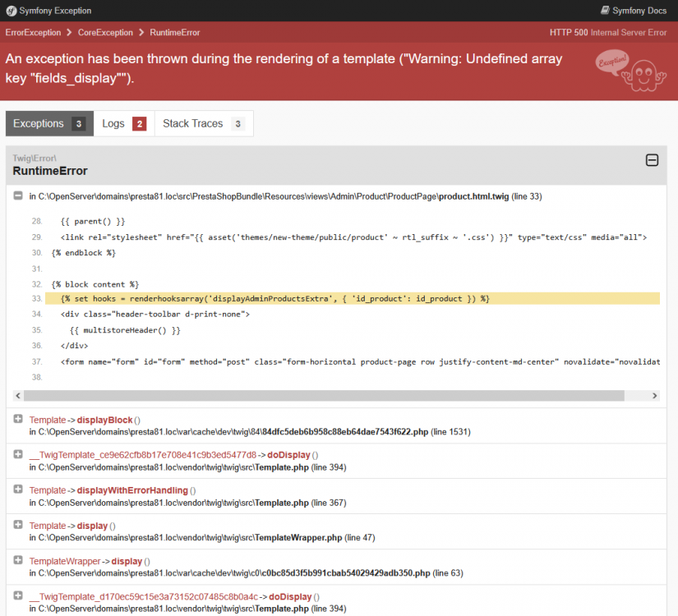Click the Symfony logo icon
Viewport: 678px width, 616px height.
12,10
